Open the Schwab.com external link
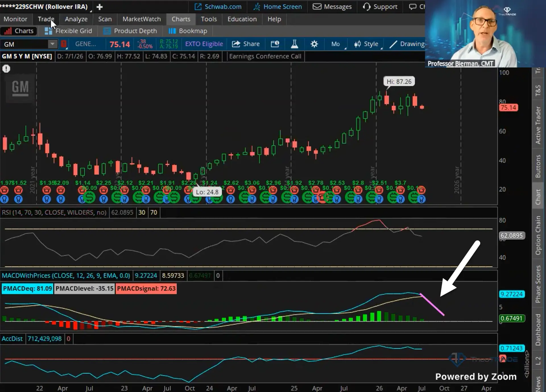The width and height of the screenshot is (546, 392). [x=218, y=7]
